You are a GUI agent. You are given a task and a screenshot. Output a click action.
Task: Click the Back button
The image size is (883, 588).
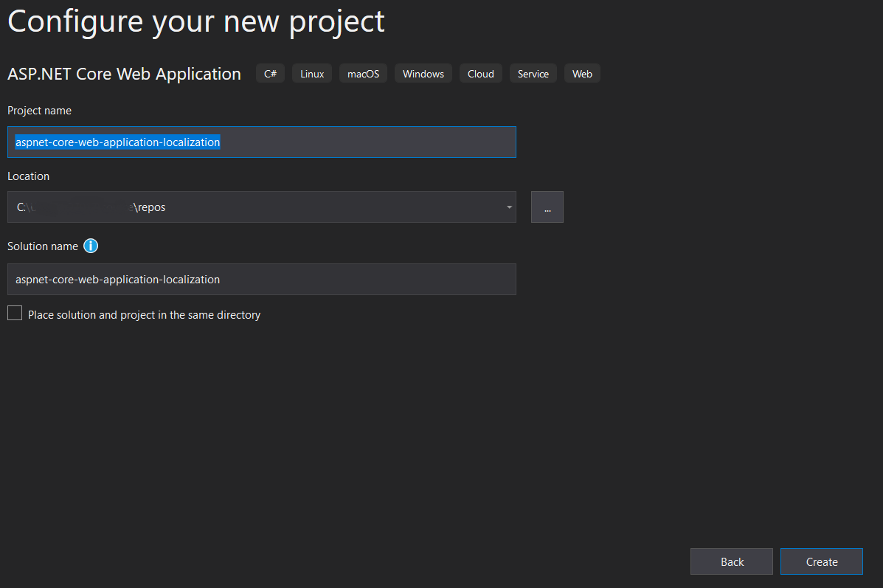click(x=731, y=561)
